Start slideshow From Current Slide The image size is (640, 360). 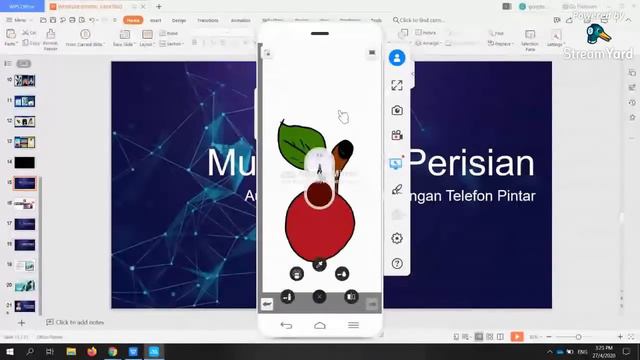pyautogui.click(x=85, y=38)
